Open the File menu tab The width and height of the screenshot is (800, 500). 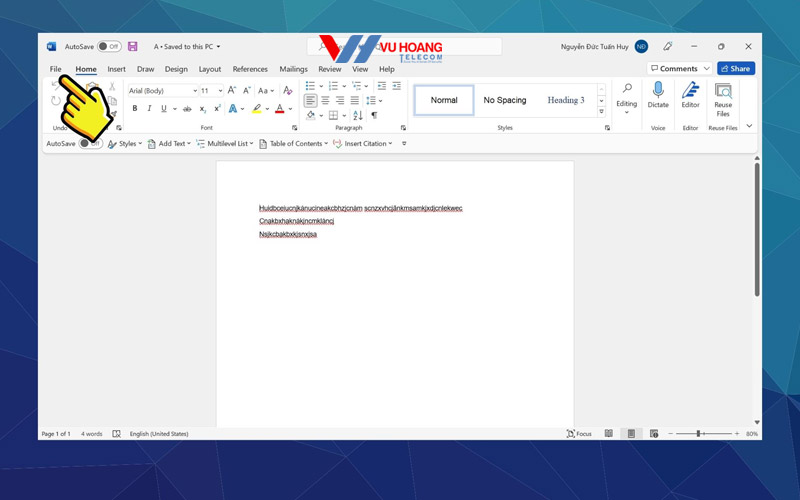(x=56, y=69)
